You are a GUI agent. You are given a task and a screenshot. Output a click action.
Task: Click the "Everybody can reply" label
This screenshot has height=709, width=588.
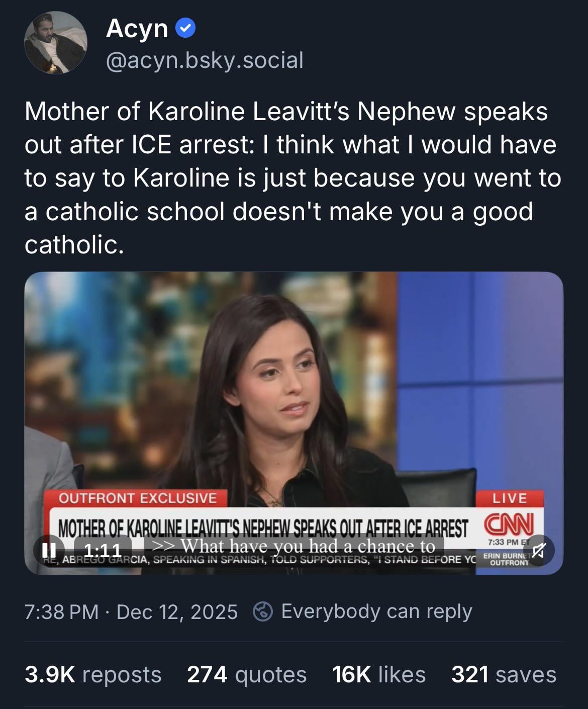tap(376, 611)
